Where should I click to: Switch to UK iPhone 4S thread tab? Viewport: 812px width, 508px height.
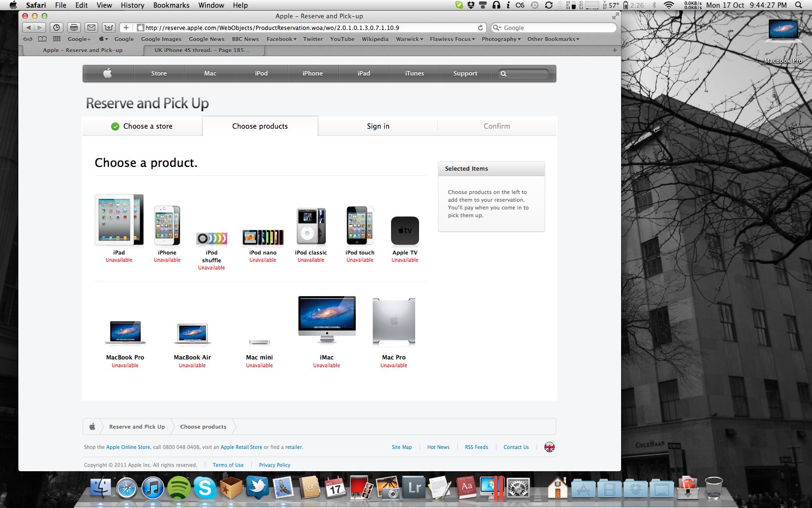pos(202,50)
